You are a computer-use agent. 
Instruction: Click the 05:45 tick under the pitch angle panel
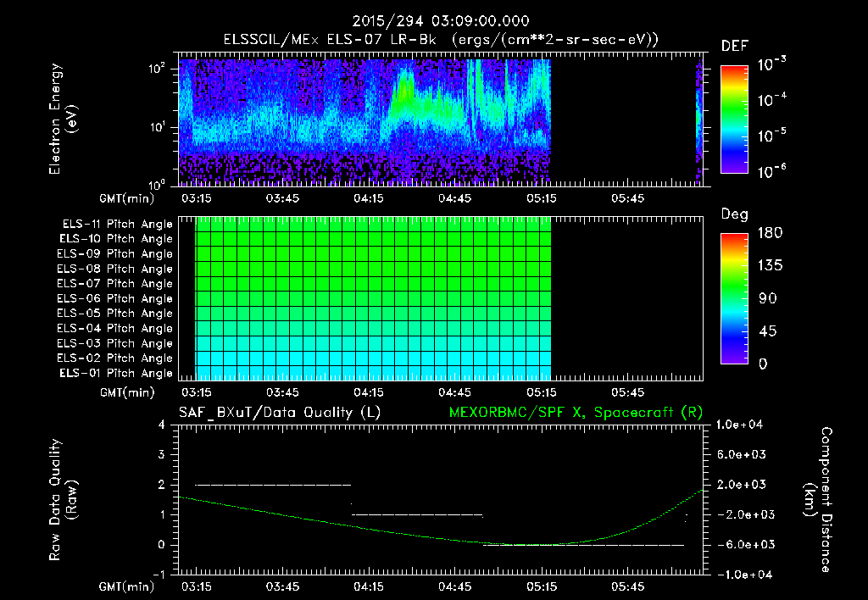(628, 392)
